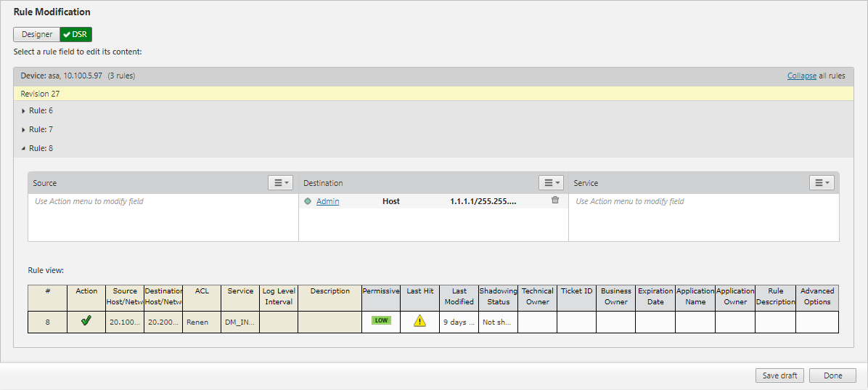The height and width of the screenshot is (390, 868).
Task: Click the green LOW permissive badge
Action: coord(381,320)
